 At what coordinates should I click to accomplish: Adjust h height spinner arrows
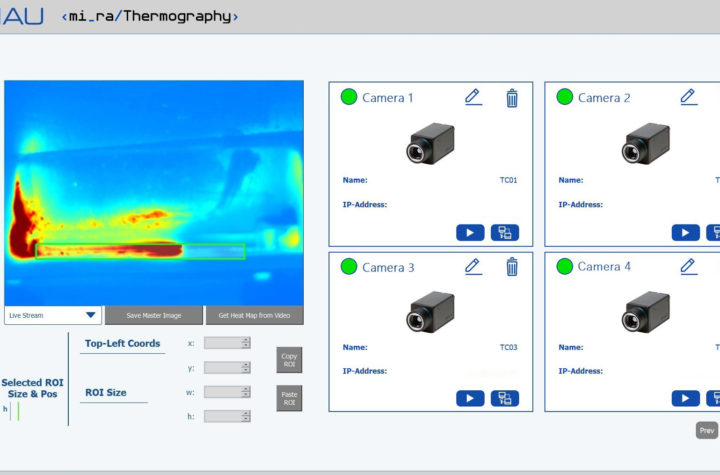(x=246, y=416)
